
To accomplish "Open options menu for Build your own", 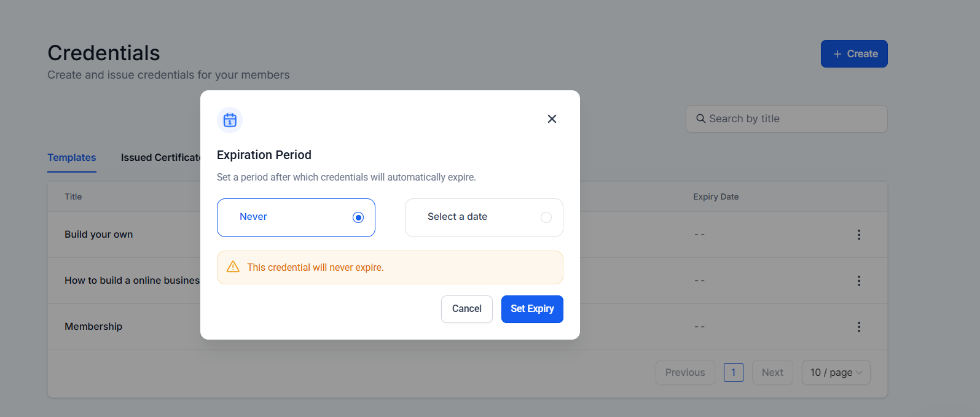I will (x=858, y=235).
